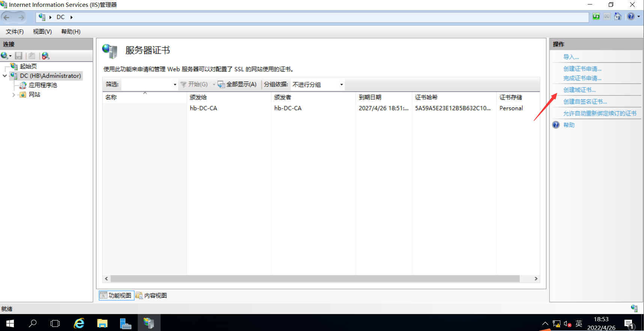Open Task View on the taskbar
644x331 pixels.
click(x=55, y=323)
